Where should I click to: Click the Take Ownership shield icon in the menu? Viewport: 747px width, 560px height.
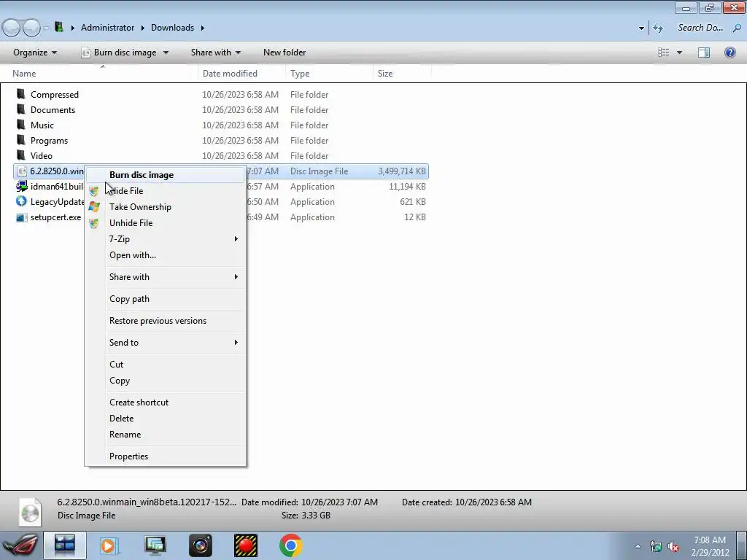point(94,206)
